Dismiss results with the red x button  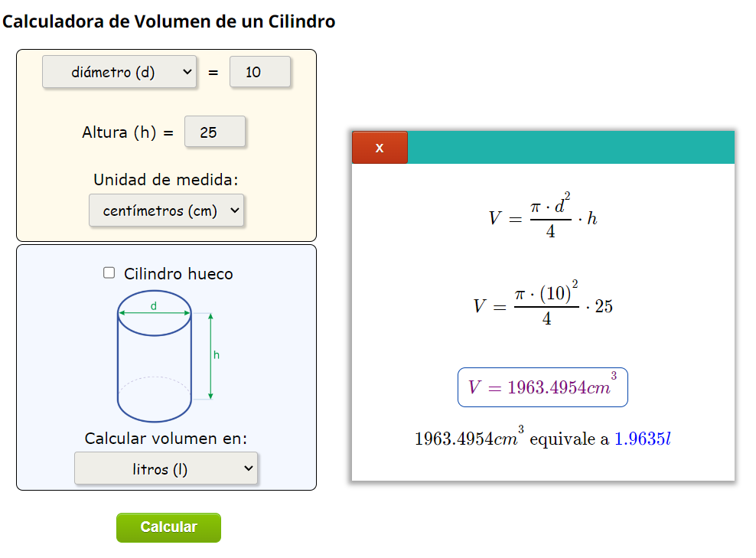coord(380,147)
